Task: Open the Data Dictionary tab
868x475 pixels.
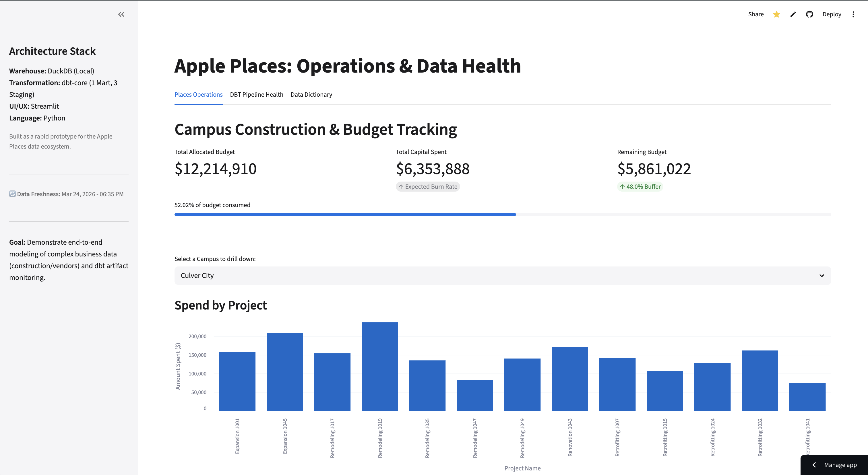Action: tap(311, 95)
